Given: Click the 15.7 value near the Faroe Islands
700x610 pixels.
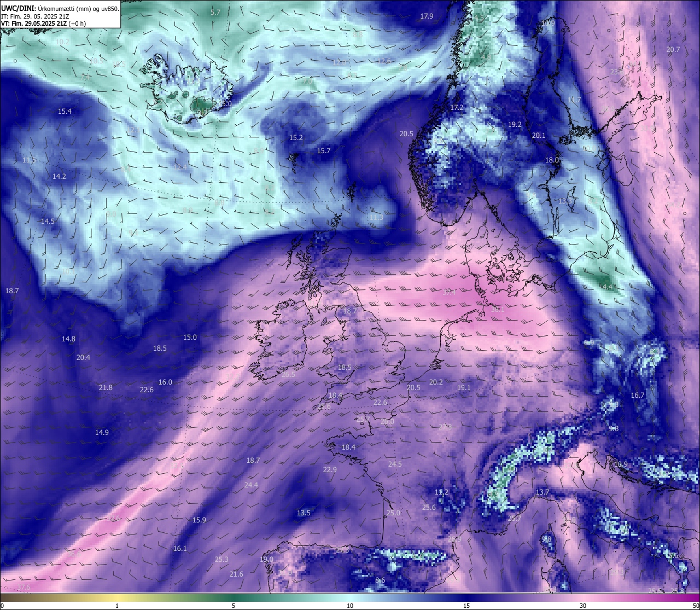Looking at the screenshot, I should [x=324, y=151].
